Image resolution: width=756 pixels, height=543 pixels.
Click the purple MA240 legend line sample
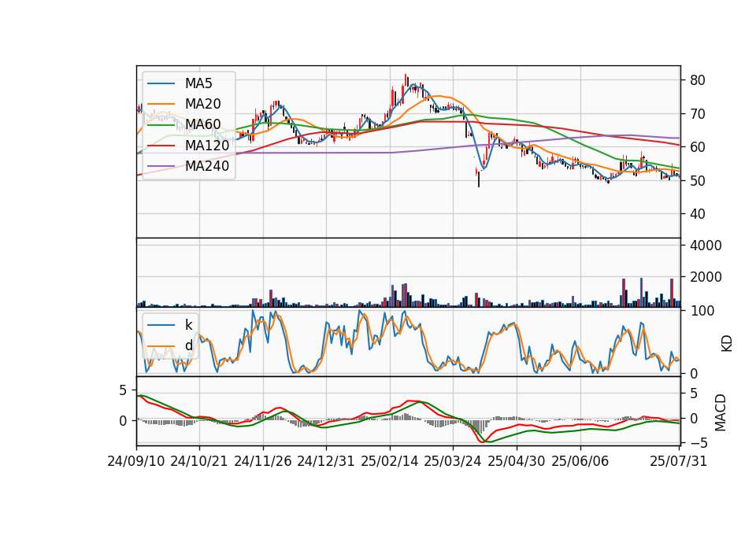(161, 166)
